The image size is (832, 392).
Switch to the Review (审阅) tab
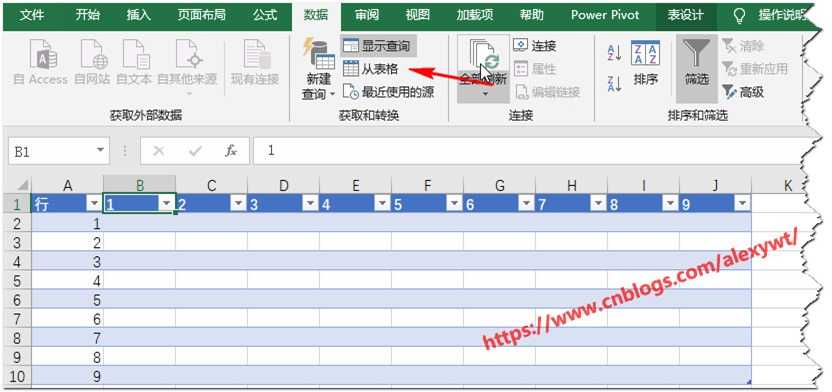(367, 15)
